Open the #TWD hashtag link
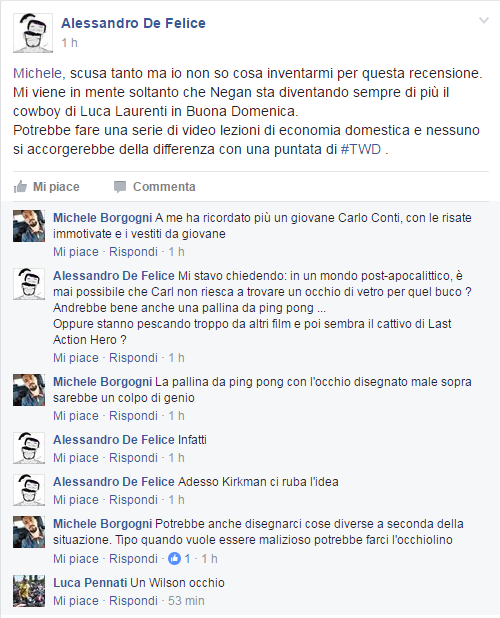 tap(361, 149)
